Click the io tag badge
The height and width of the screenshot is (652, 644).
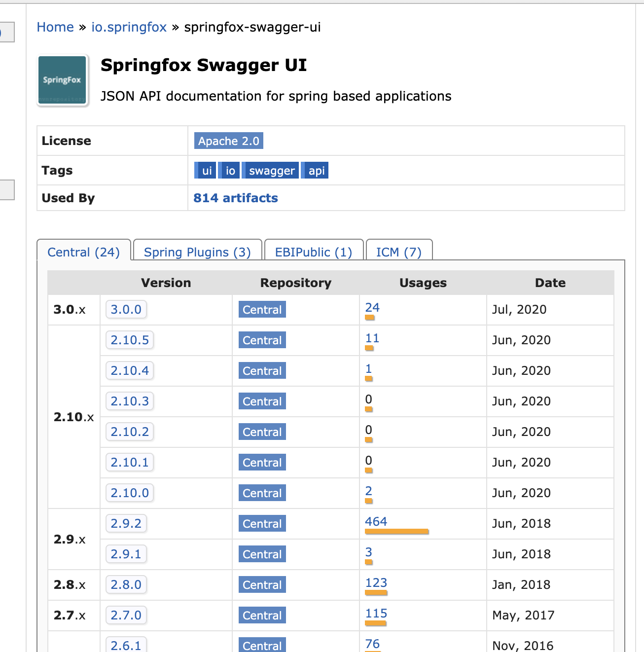pyautogui.click(x=229, y=170)
